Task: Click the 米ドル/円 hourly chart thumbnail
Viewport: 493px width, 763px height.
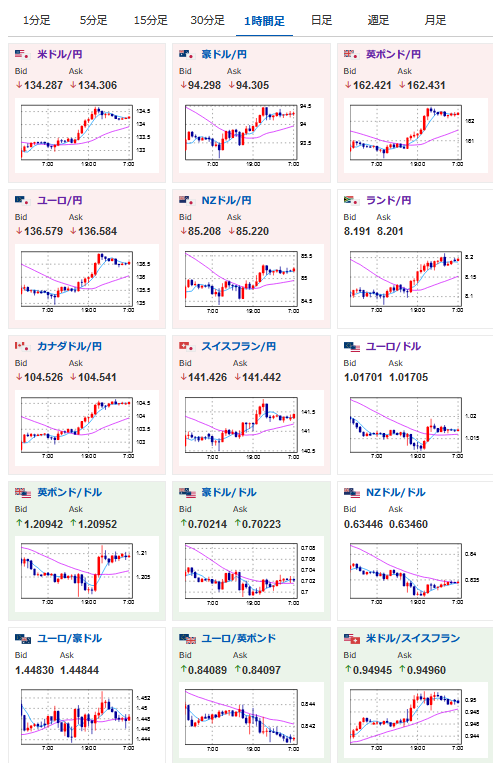Action: click(x=87, y=135)
